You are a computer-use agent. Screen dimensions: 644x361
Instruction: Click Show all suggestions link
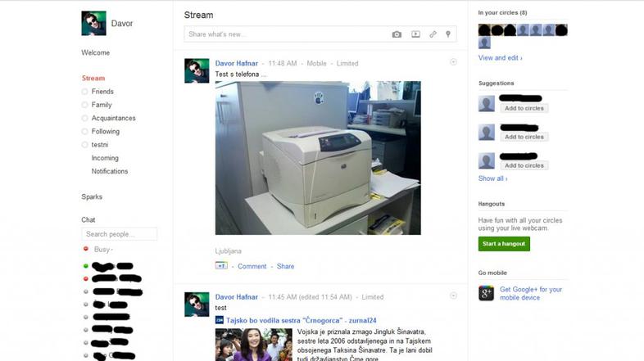(493, 178)
